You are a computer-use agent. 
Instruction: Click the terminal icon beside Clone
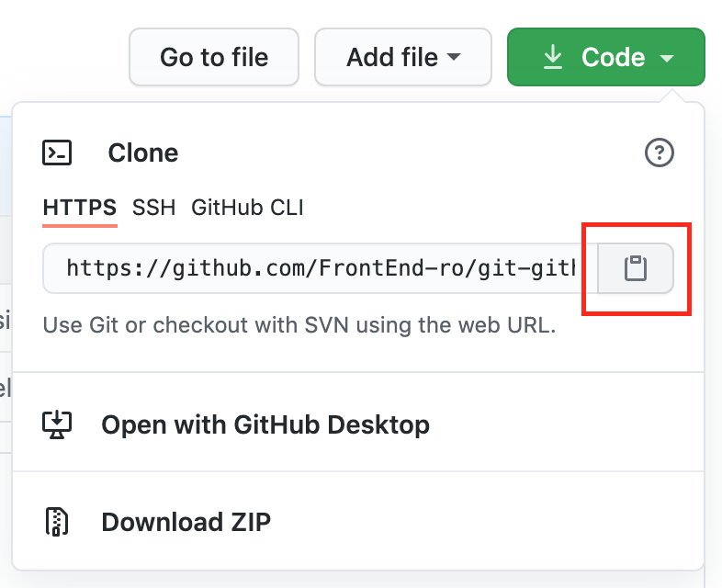pyautogui.click(x=57, y=153)
